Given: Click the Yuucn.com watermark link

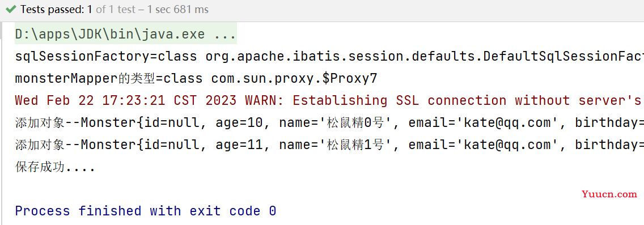Looking at the screenshot, I should 609,194.
